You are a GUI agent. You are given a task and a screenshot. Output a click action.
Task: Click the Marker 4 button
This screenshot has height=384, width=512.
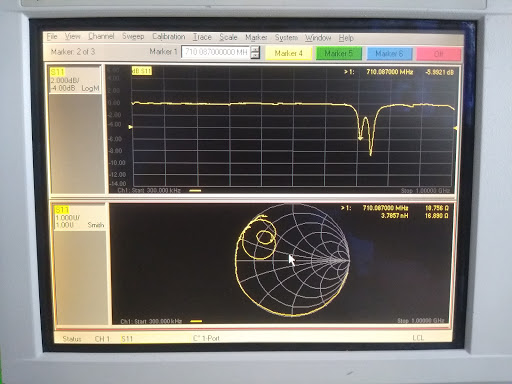point(288,53)
